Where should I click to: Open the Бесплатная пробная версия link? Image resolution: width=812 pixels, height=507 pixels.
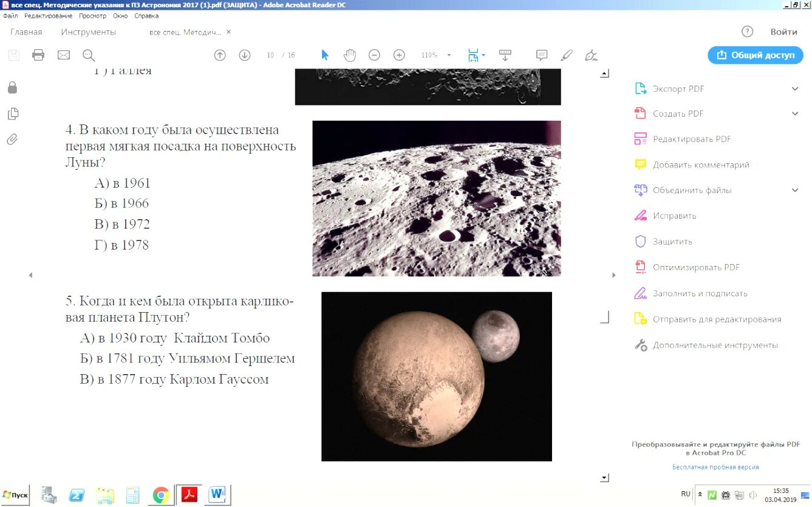[x=715, y=467]
